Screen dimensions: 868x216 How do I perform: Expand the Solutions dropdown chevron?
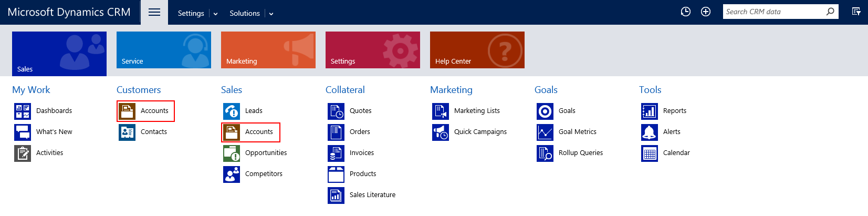point(271,14)
